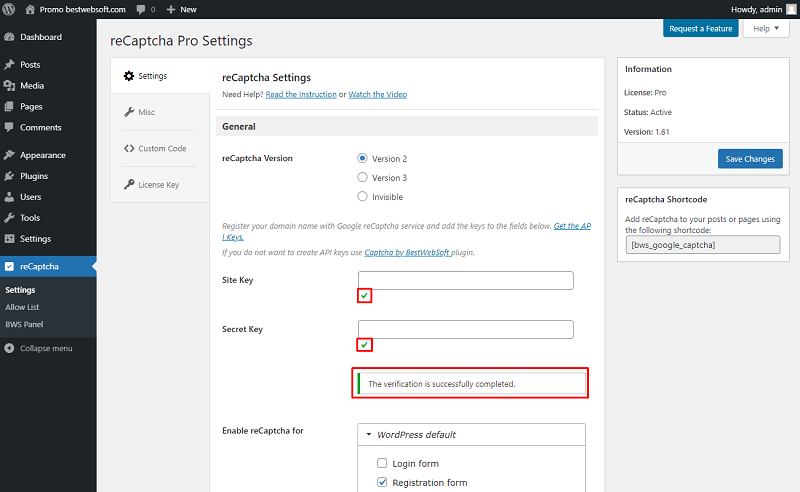Click the Pages icon in sidebar
Viewport: 800px width, 492px height.
point(9,106)
